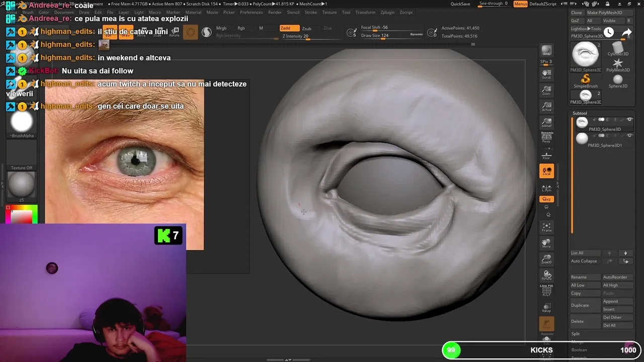Viewport: 644px width, 362px height.
Task: Expand the Boolean subpalette
Action: (579, 349)
